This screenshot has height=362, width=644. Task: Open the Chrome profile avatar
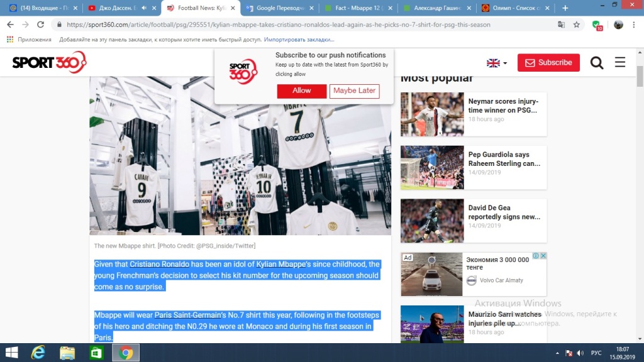coord(618,25)
